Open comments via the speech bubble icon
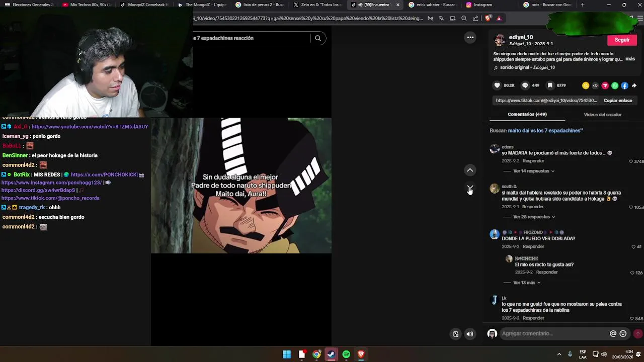The width and height of the screenshot is (644, 362). pos(525,85)
